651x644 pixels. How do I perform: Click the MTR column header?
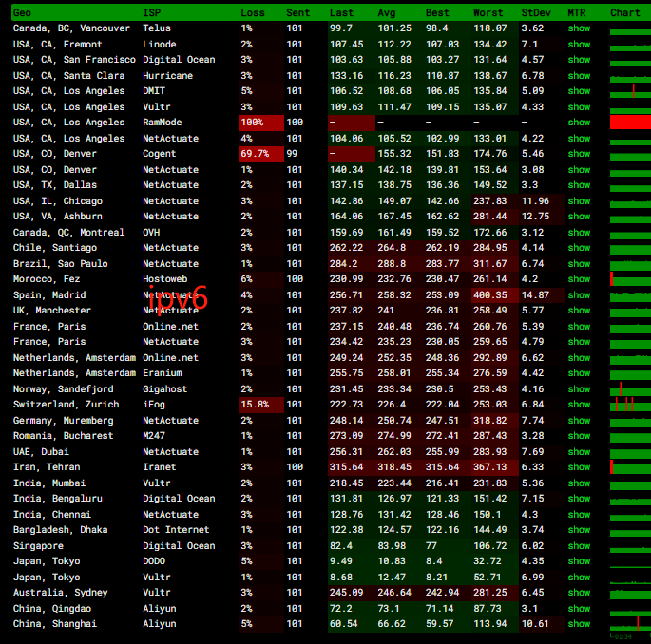point(576,13)
